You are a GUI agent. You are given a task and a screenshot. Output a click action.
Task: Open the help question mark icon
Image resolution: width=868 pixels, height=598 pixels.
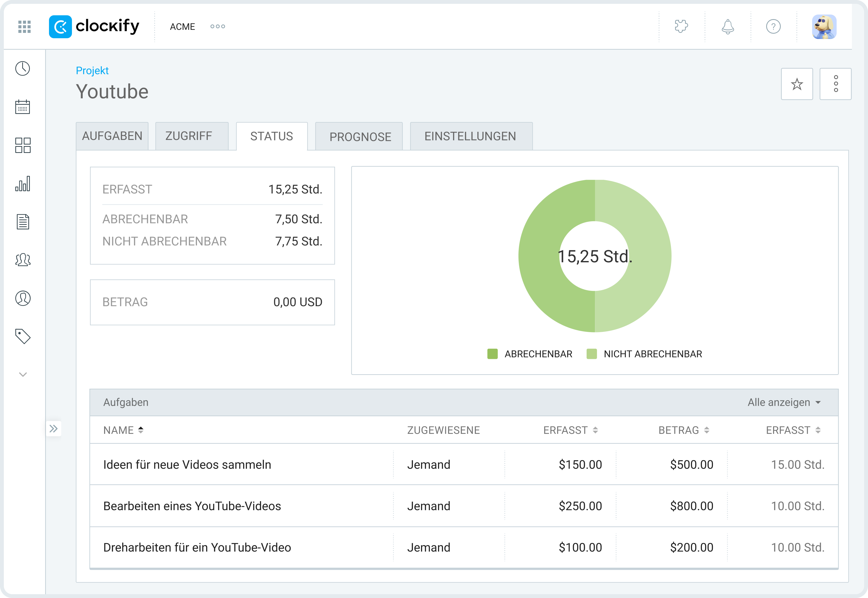[773, 27]
